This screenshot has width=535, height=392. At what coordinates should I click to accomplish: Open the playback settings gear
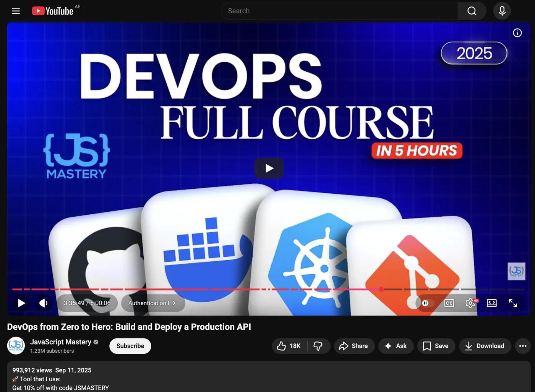point(470,303)
